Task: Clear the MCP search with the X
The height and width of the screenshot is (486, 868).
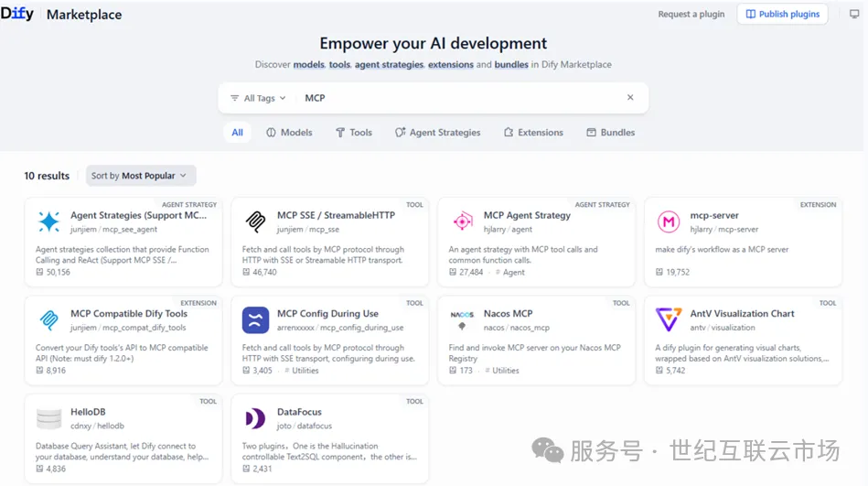Action: click(630, 98)
